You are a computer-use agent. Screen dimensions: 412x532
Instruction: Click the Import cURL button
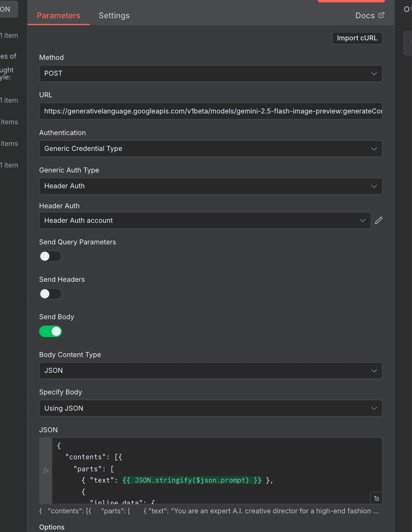pos(357,38)
